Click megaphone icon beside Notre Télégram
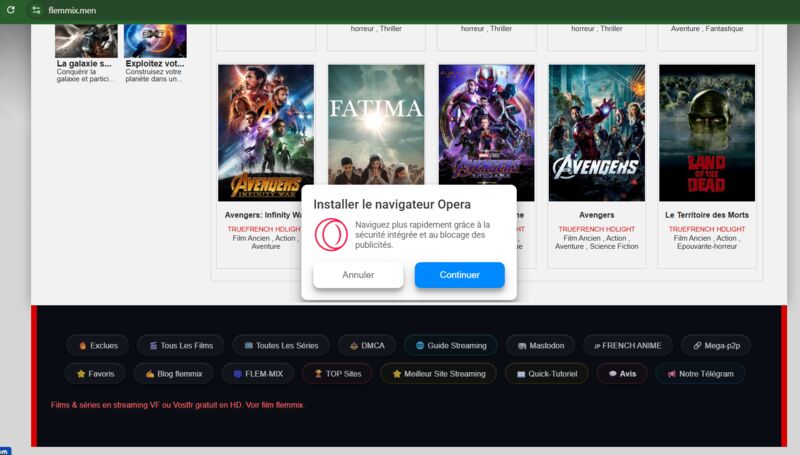 [x=671, y=373]
